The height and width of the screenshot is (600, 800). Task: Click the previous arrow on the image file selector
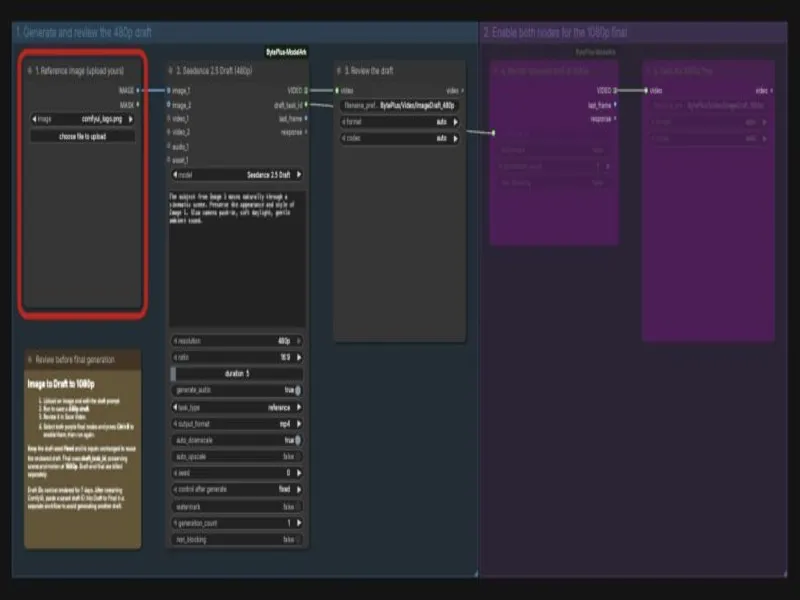(34, 119)
